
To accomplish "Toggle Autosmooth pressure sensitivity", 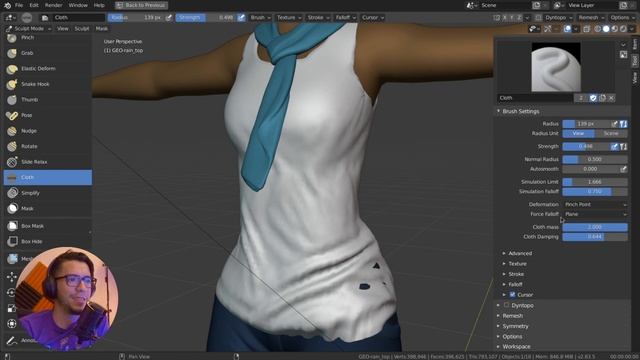I will (x=623, y=169).
